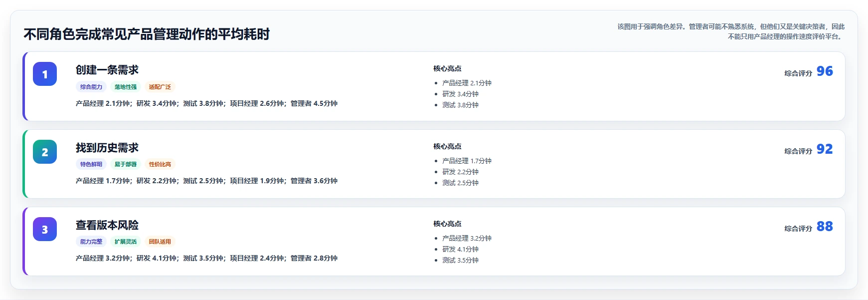Select the 适配广泛 tag
The height and width of the screenshot is (300, 868).
(x=160, y=87)
